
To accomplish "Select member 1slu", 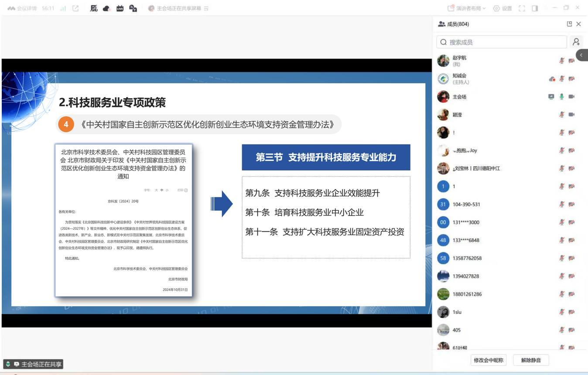I will [509, 312].
